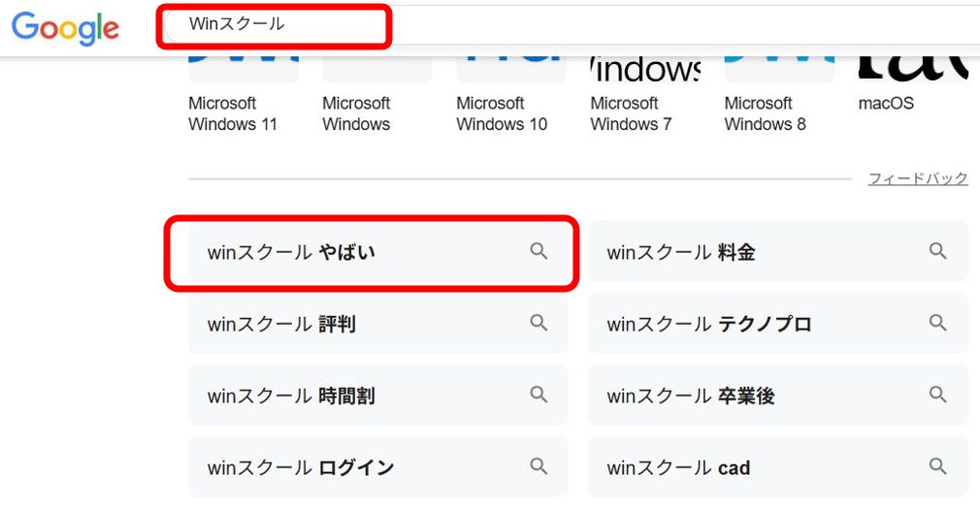This screenshot has height=508, width=980.
Task: Select Microsoft Windows 11 card
Action: point(244,95)
